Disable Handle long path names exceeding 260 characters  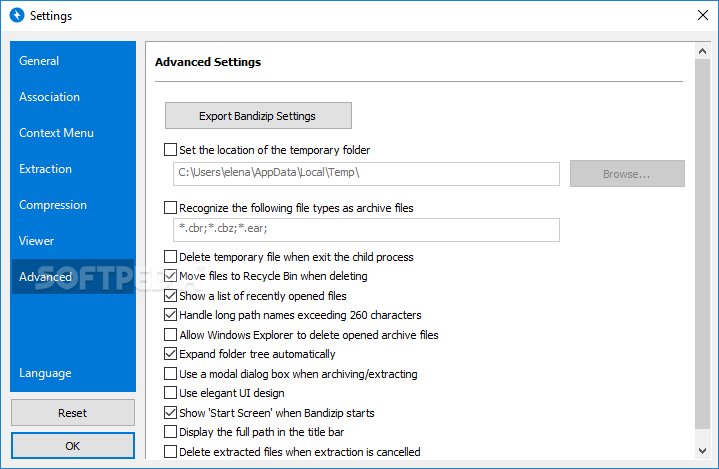tap(171, 315)
